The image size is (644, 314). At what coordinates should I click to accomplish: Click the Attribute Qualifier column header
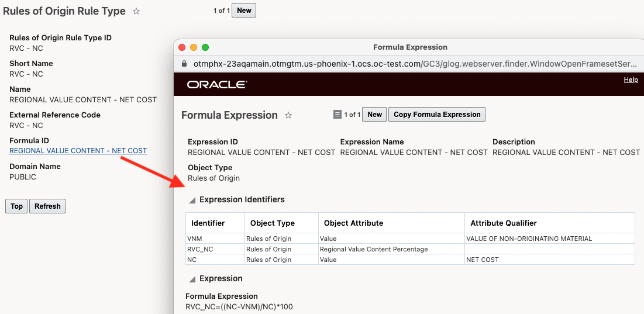click(x=503, y=223)
